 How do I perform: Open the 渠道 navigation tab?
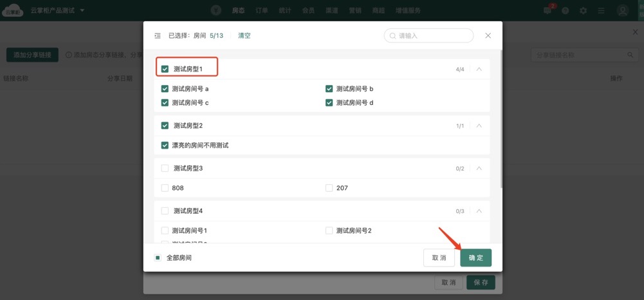tap(331, 11)
